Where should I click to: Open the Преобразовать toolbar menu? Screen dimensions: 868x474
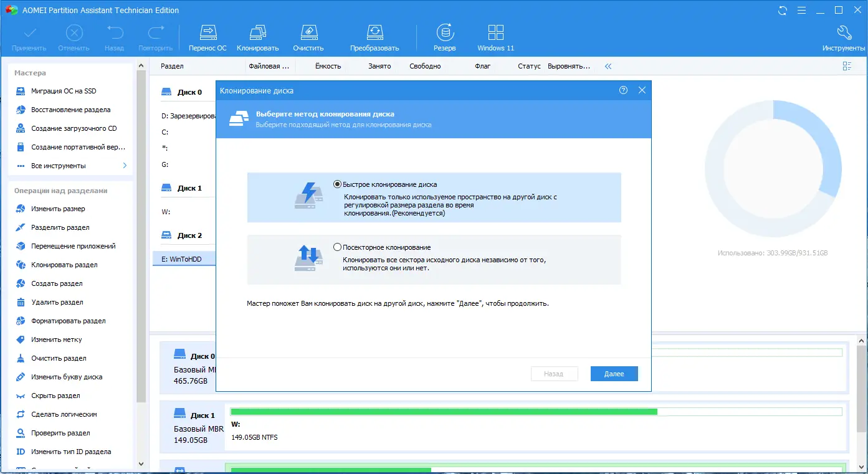click(x=374, y=38)
